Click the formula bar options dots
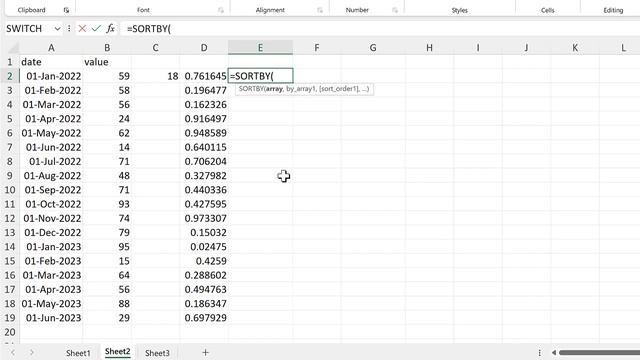The height and width of the screenshot is (360, 640). tap(69, 29)
